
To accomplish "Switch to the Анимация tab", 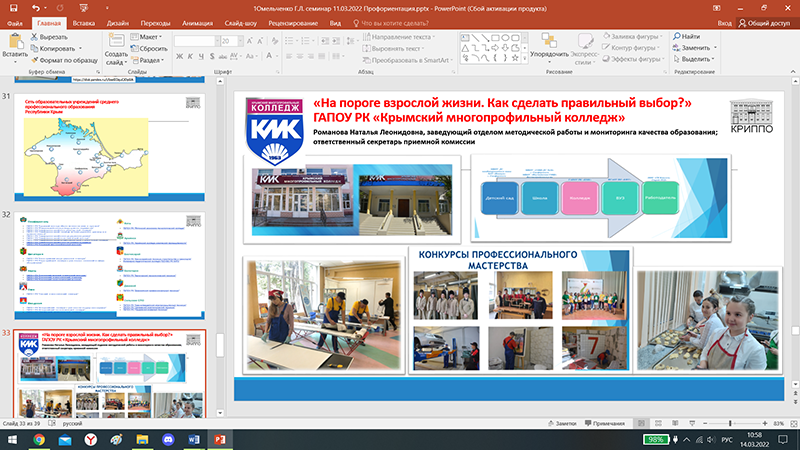I will click(197, 23).
